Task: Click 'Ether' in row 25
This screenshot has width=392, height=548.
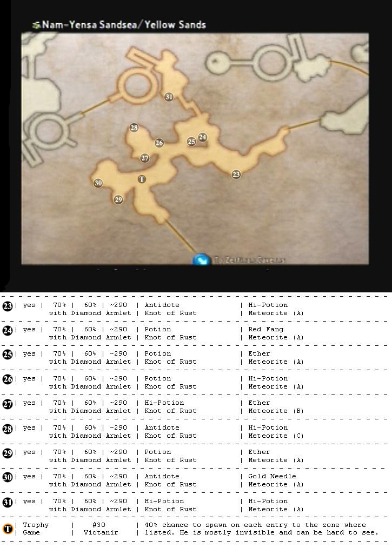Action: coord(259,353)
